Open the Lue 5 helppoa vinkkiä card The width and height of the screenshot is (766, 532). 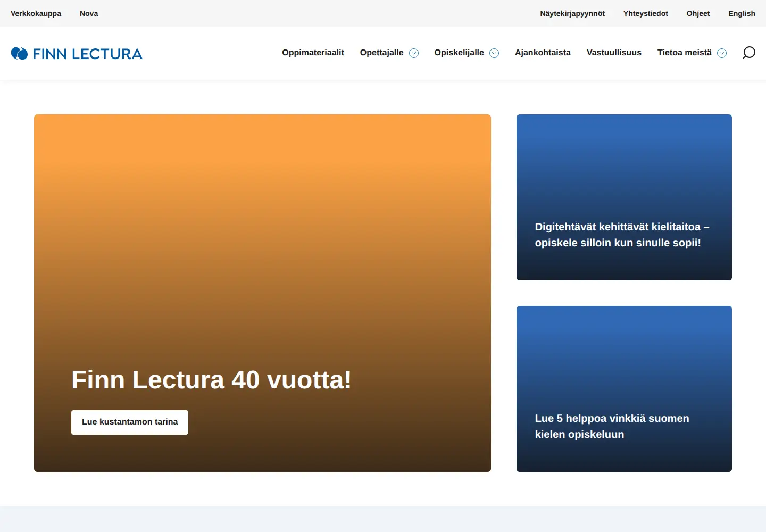[x=624, y=389]
